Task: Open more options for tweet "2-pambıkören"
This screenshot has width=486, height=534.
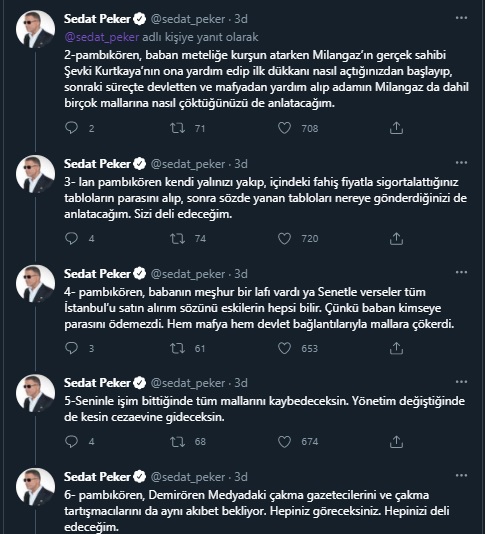Action: [461, 18]
